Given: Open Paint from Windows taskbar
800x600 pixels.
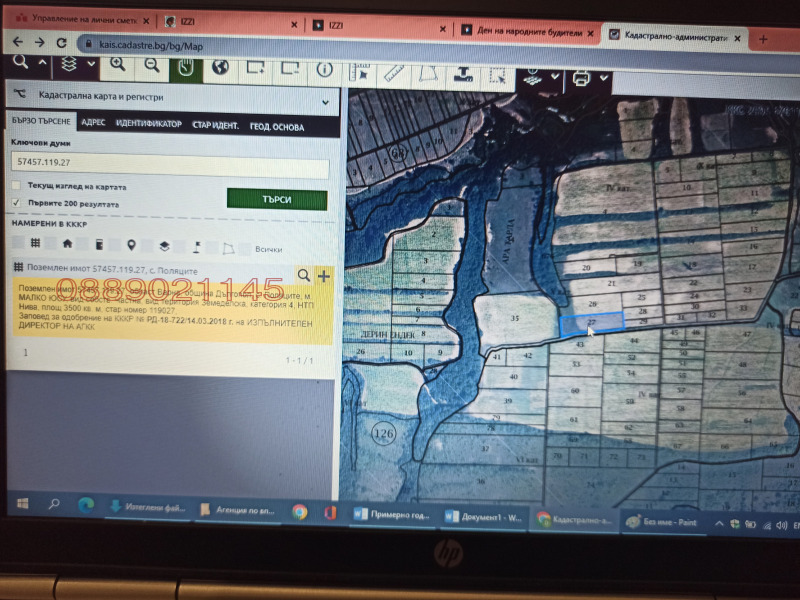Looking at the screenshot, I should tap(661, 520).
